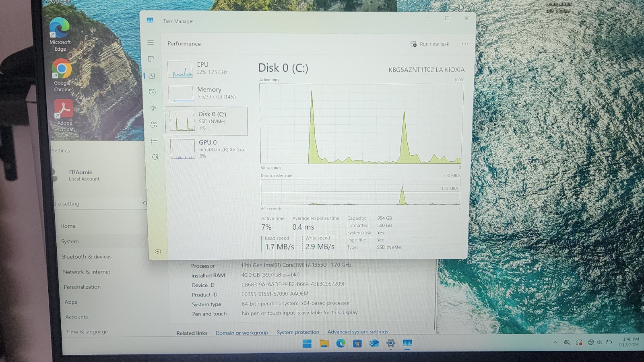The image size is (644, 362).
Task: Click Write speed 2.9 MB/s value
Action: click(320, 247)
